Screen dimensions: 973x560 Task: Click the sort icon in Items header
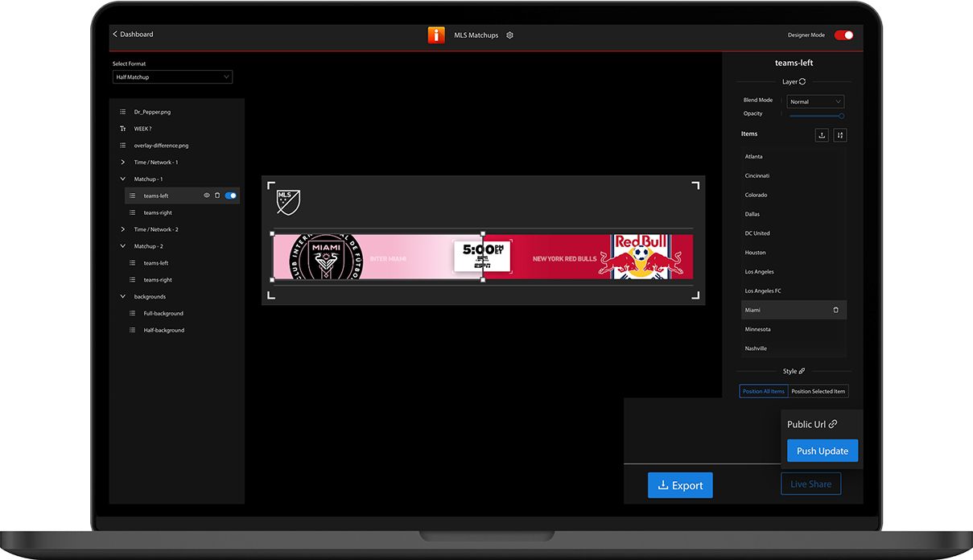tap(840, 135)
